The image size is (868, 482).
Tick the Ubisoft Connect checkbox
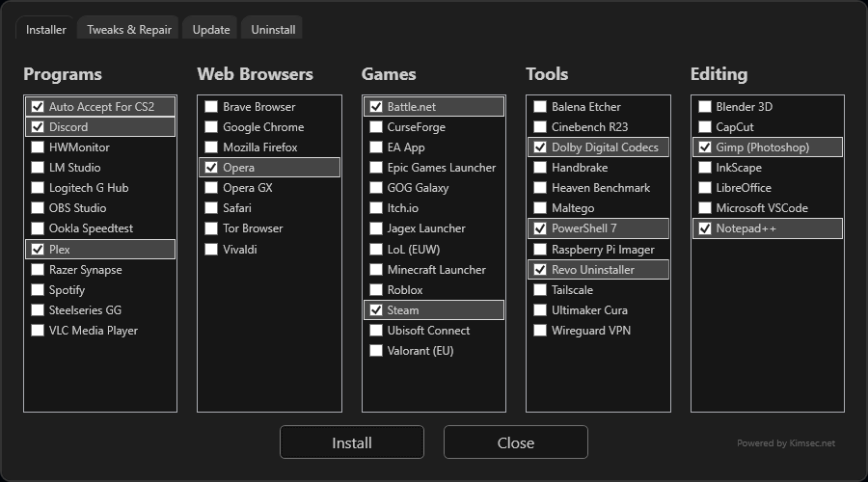point(376,331)
